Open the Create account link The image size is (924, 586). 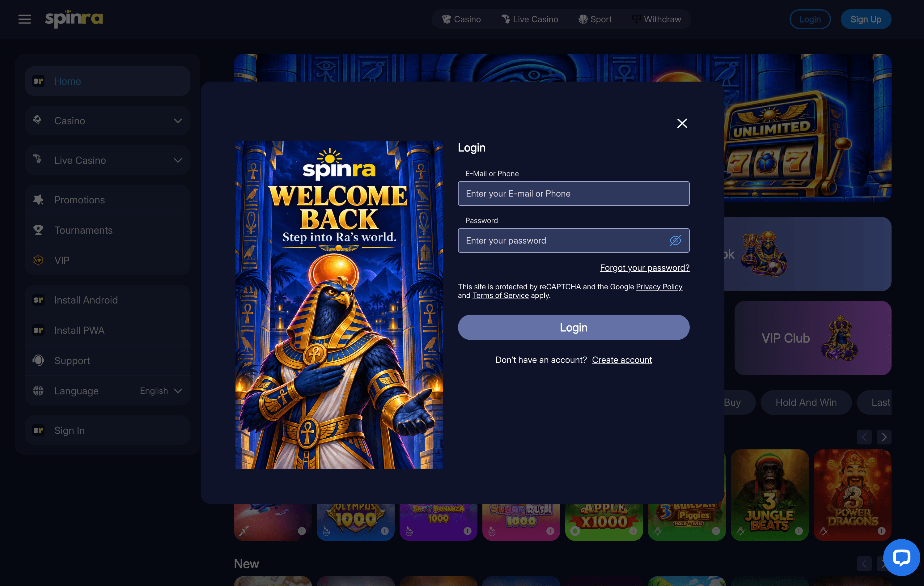[622, 359]
